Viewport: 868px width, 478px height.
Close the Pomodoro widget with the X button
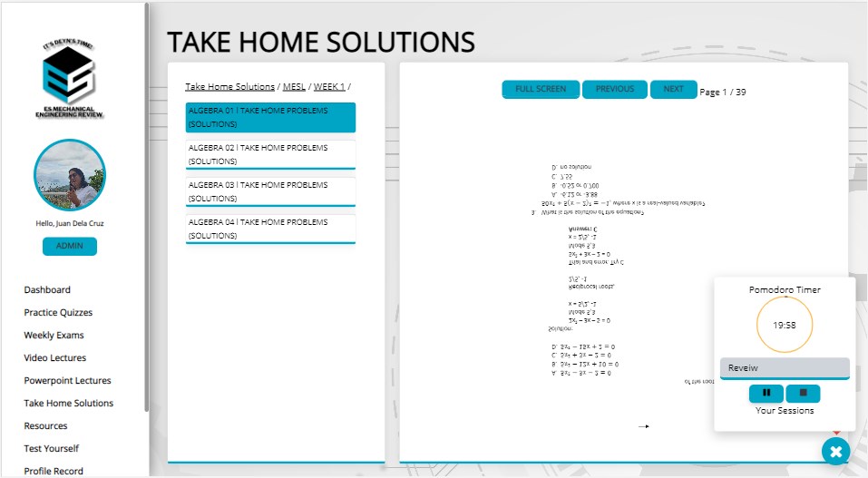click(836, 452)
